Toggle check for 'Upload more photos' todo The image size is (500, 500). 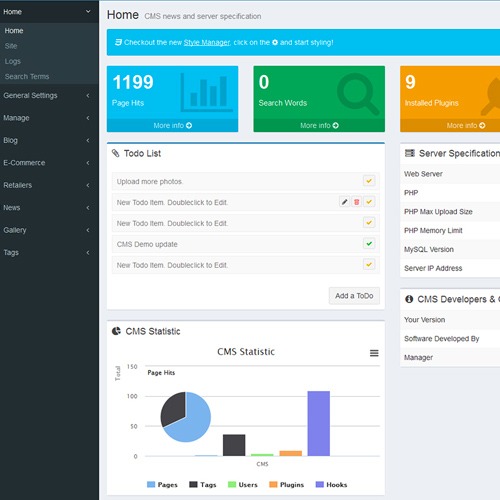click(369, 181)
